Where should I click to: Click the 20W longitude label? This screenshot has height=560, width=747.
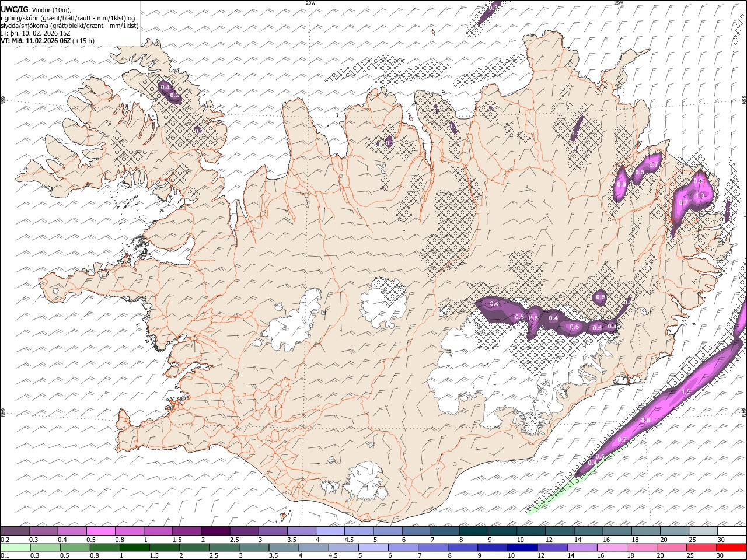coord(310,3)
